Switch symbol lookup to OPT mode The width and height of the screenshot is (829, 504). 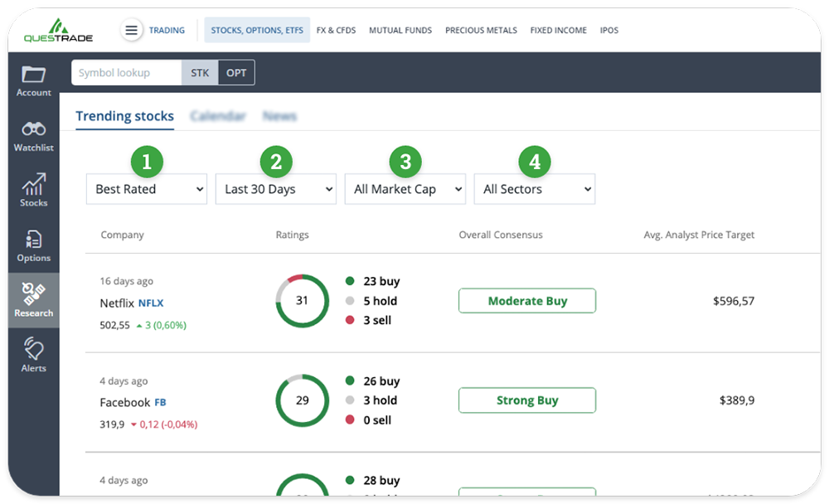point(235,72)
